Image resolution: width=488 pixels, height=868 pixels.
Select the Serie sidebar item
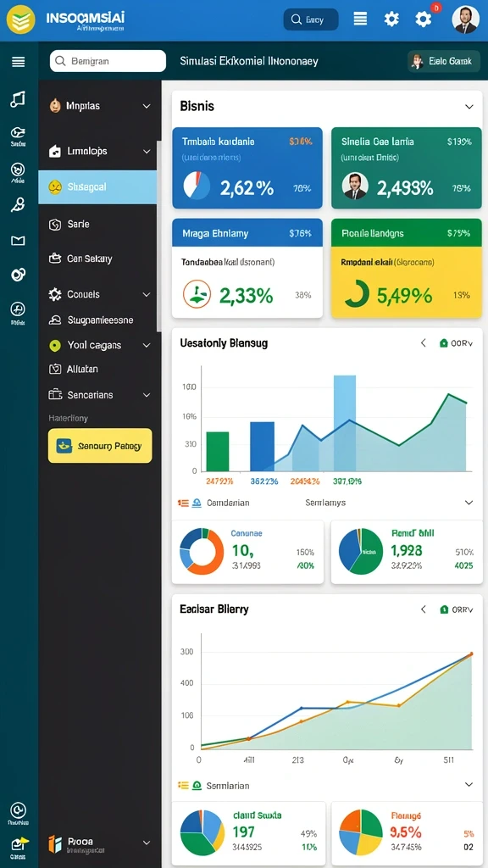97,224
